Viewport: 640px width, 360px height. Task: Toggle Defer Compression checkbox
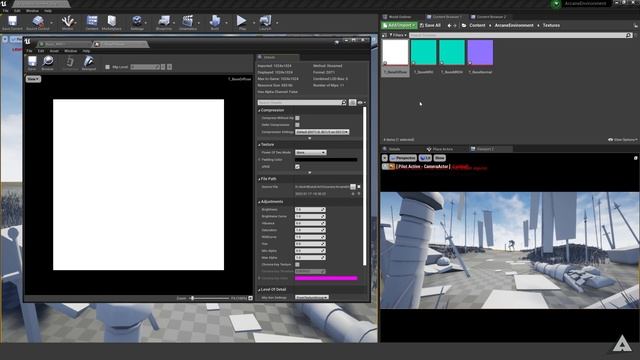point(297,125)
